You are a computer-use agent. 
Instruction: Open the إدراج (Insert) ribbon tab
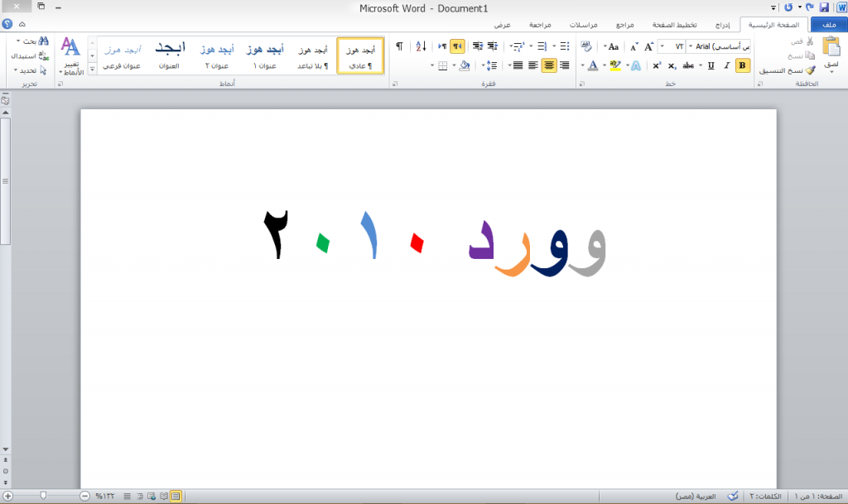pos(722,25)
